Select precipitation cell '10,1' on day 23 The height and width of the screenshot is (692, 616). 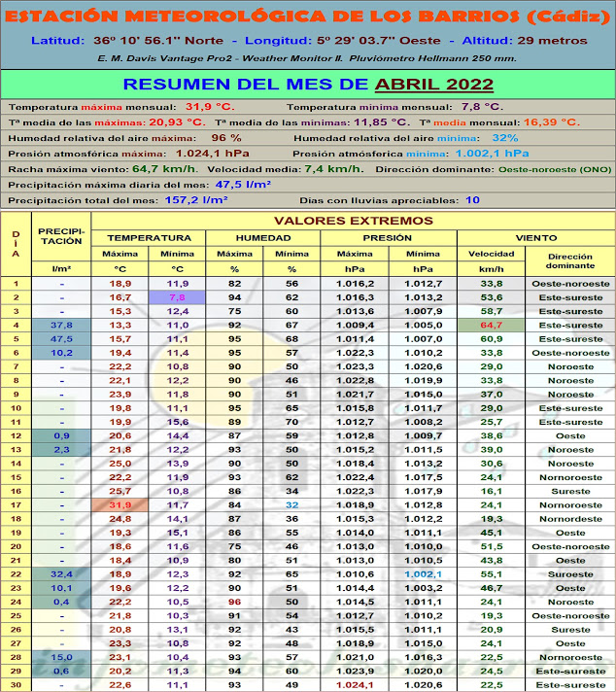[x=61, y=588]
